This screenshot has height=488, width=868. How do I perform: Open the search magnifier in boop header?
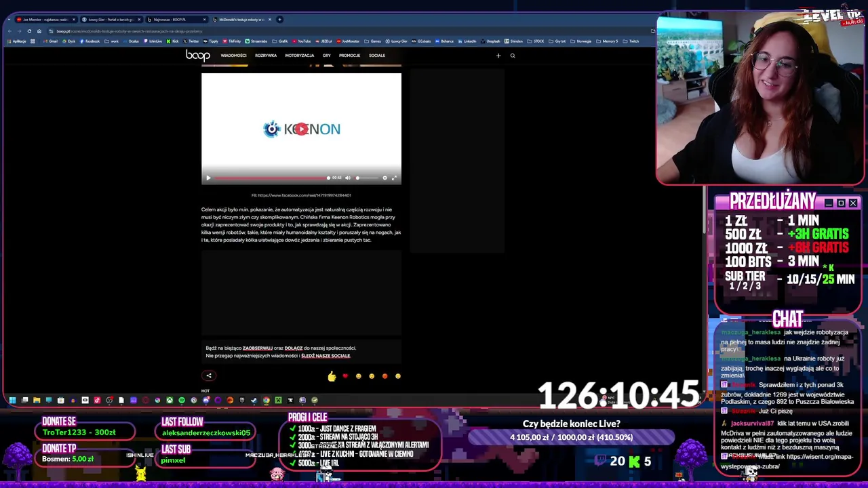click(x=513, y=56)
